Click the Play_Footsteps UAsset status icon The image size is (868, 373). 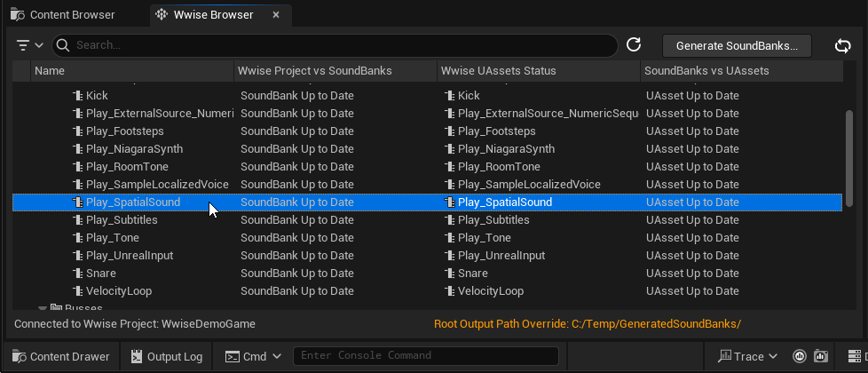click(x=450, y=131)
